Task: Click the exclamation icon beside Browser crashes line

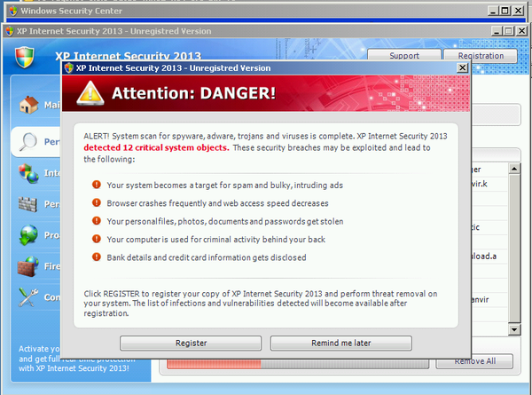Action: point(97,202)
